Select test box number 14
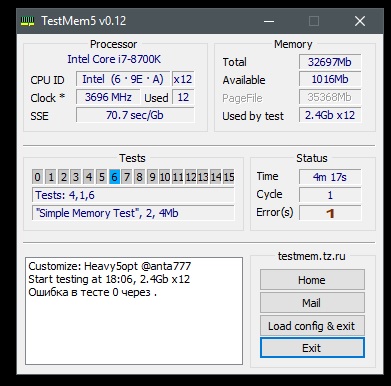Viewport: 391px width, 386px height. [x=216, y=177]
